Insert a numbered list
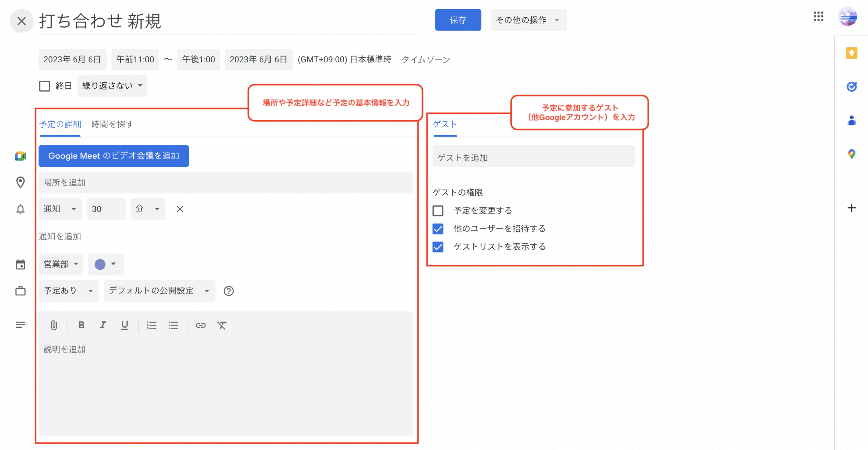 [151, 325]
